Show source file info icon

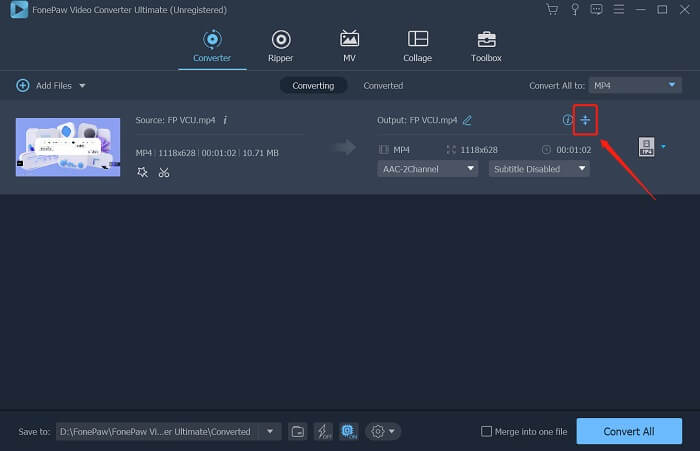coord(225,120)
